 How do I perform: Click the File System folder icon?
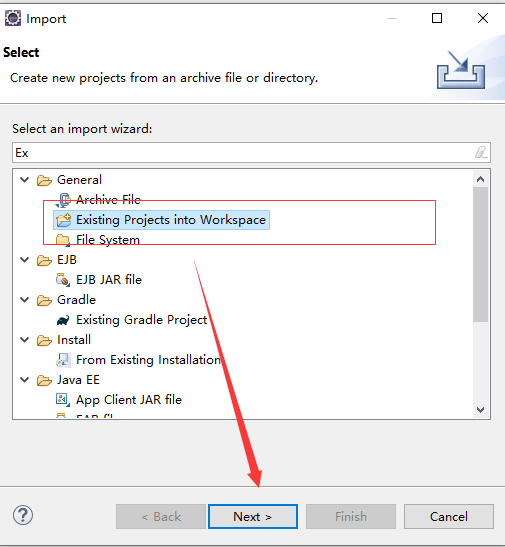63,240
